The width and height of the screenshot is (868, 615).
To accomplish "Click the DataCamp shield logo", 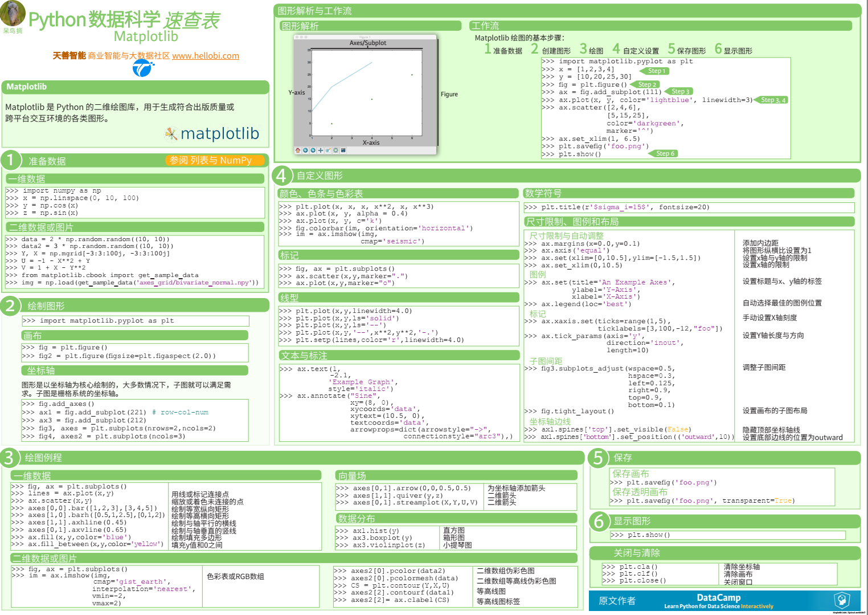I will point(842,600).
